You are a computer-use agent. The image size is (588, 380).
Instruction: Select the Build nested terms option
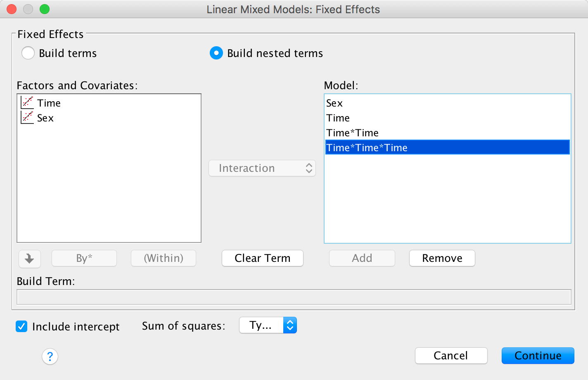(x=216, y=53)
